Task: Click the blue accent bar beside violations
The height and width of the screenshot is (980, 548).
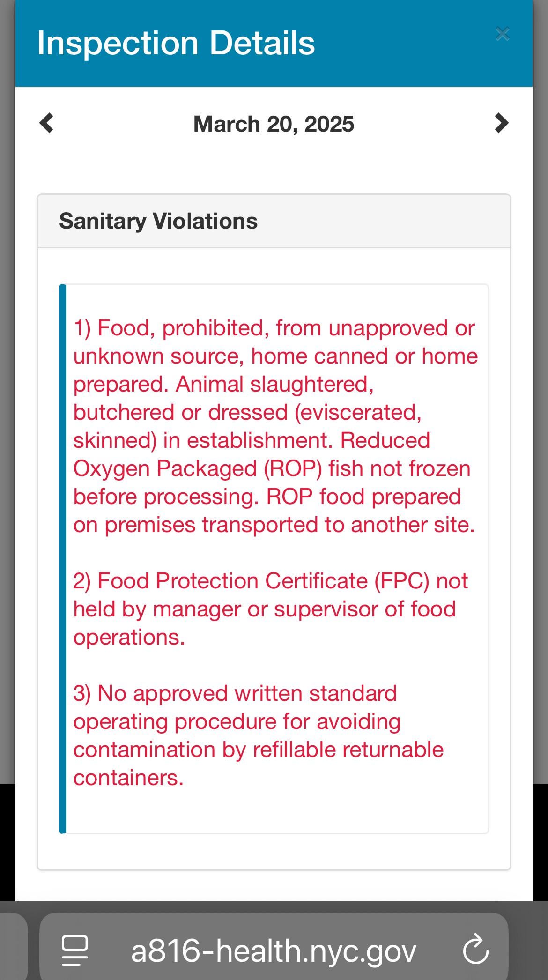Action: click(62, 558)
